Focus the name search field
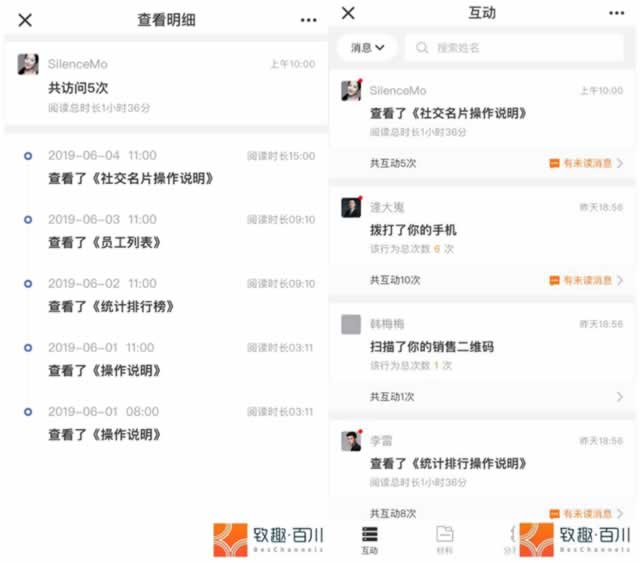Screen dimensions: 640x563 click(x=514, y=48)
